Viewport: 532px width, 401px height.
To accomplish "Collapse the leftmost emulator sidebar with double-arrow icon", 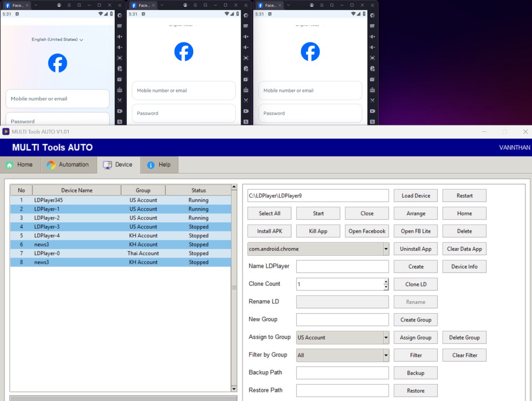I will tap(120, 5).
